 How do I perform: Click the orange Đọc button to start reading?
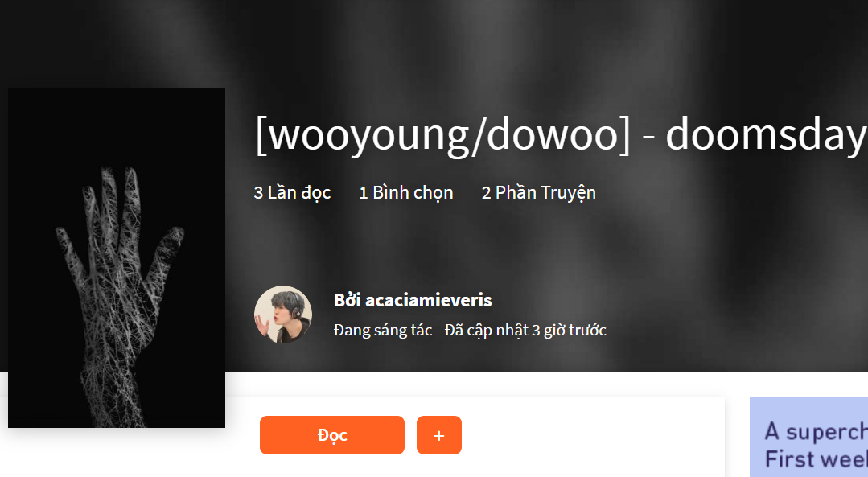(x=332, y=435)
